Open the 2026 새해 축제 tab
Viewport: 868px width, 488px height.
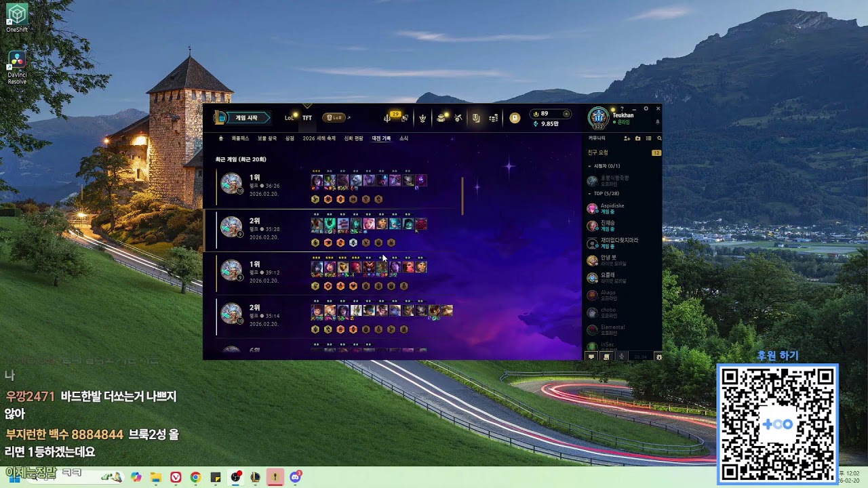(319, 138)
